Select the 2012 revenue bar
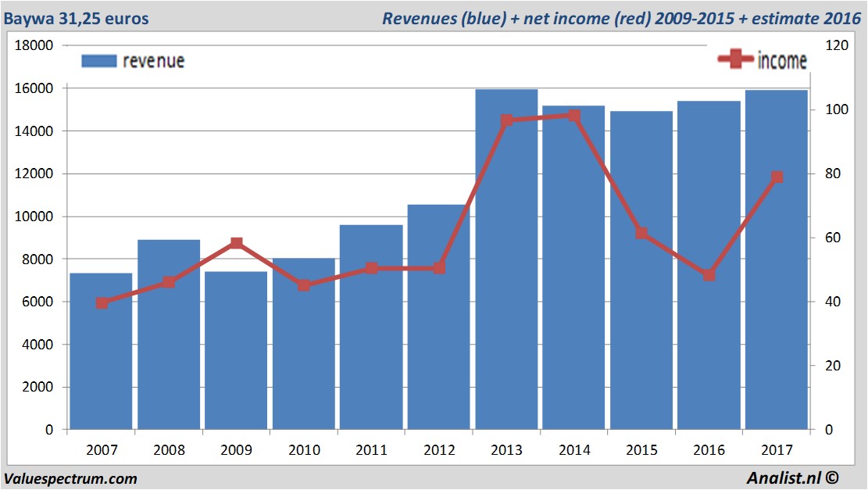 click(439, 317)
